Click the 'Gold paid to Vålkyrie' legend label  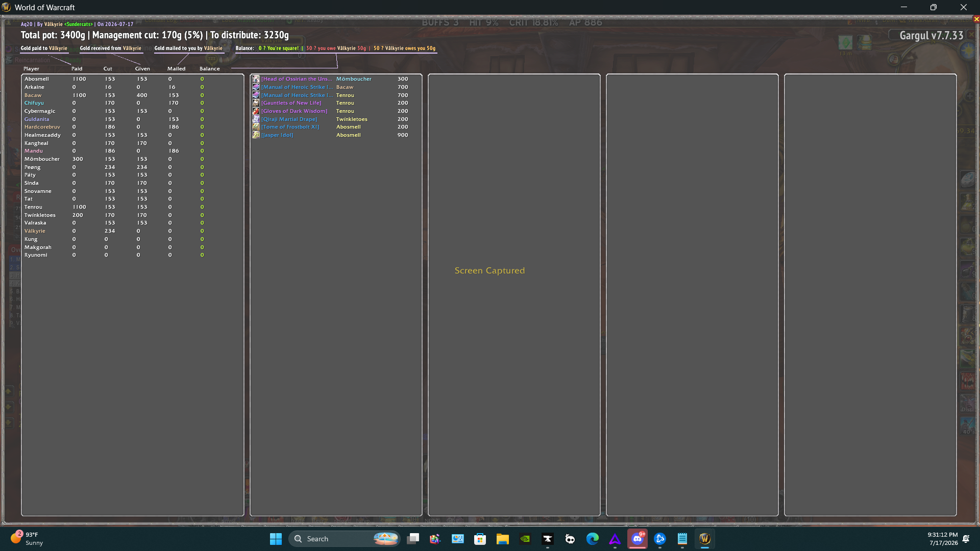coord(44,48)
